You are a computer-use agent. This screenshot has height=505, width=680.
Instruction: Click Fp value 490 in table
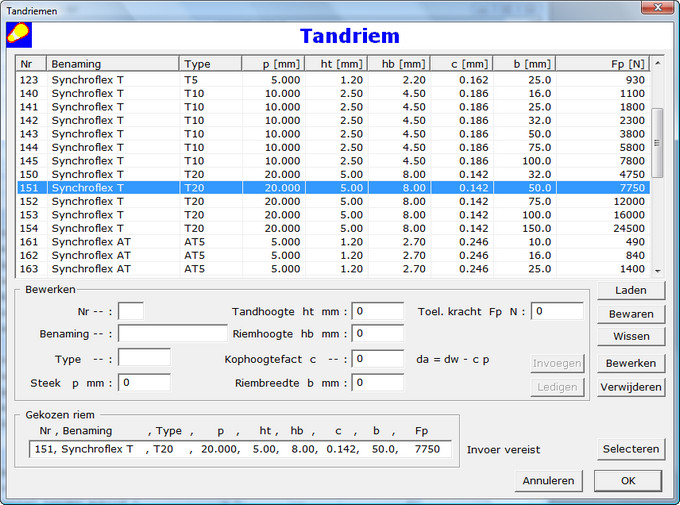point(635,242)
